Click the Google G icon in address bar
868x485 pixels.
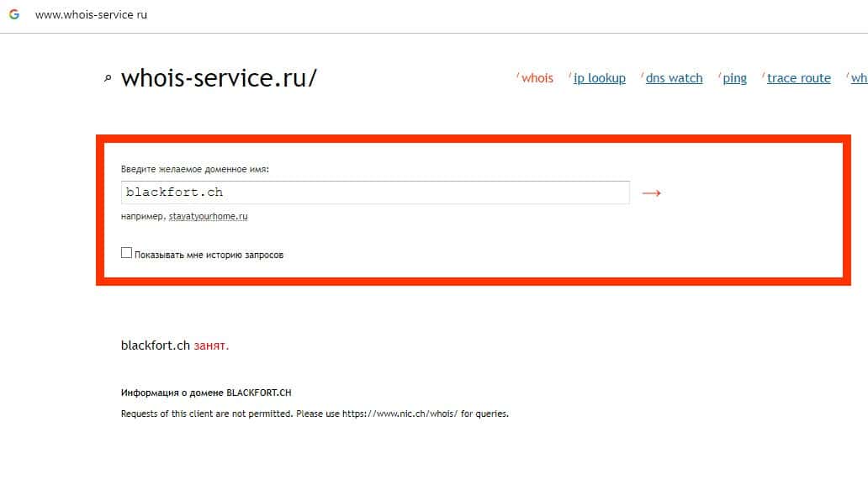pos(14,14)
